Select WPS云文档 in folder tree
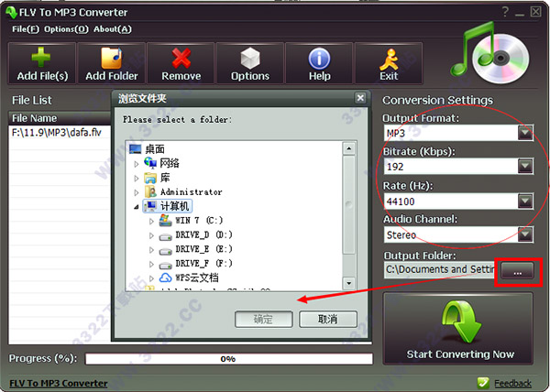The width and height of the screenshot is (550, 392). pyautogui.click(x=197, y=278)
